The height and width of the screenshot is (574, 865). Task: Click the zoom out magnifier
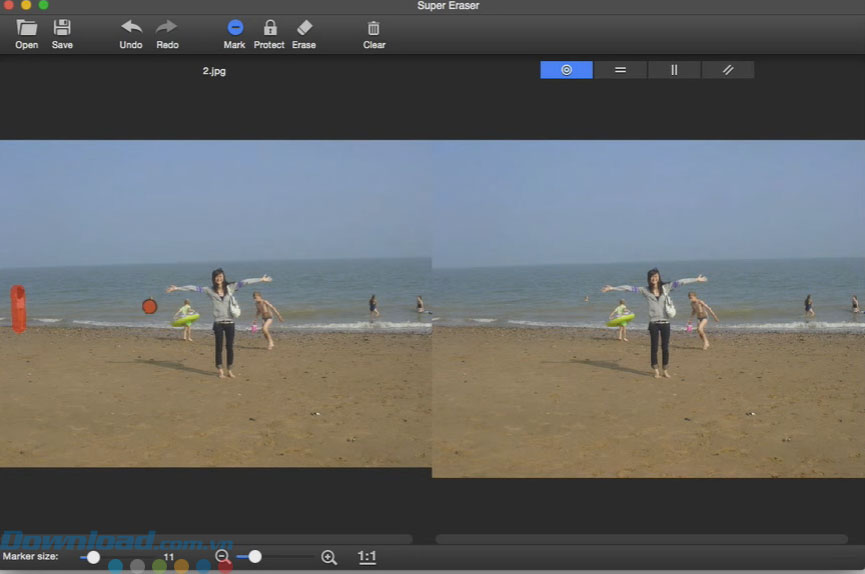[222, 557]
